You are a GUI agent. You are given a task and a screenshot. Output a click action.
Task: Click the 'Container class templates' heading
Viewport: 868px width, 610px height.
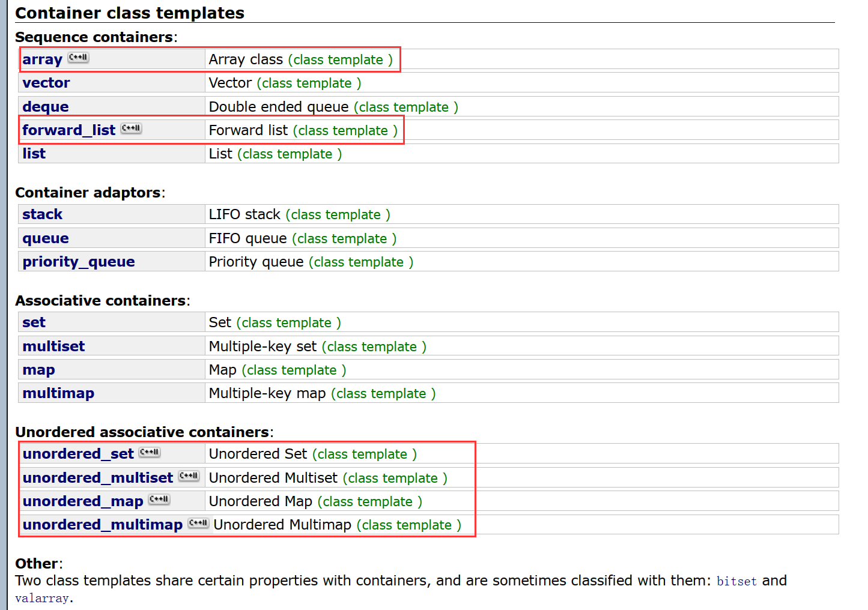pos(130,13)
